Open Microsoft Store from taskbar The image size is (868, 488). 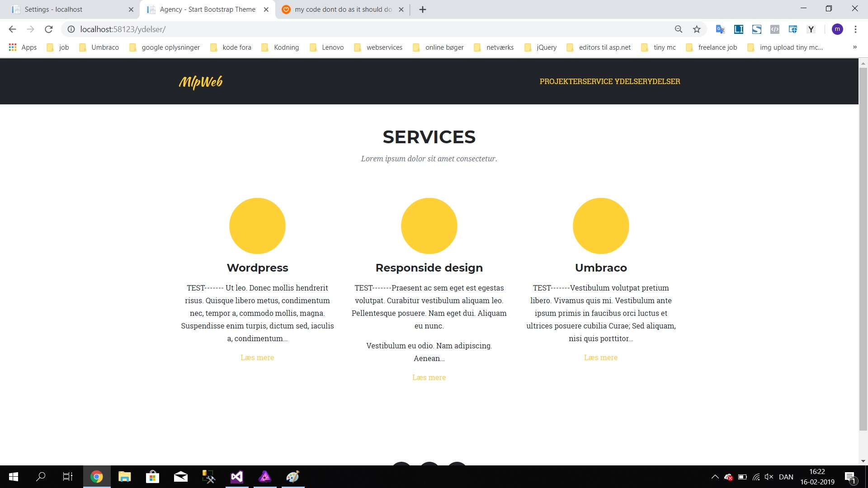tap(152, 477)
